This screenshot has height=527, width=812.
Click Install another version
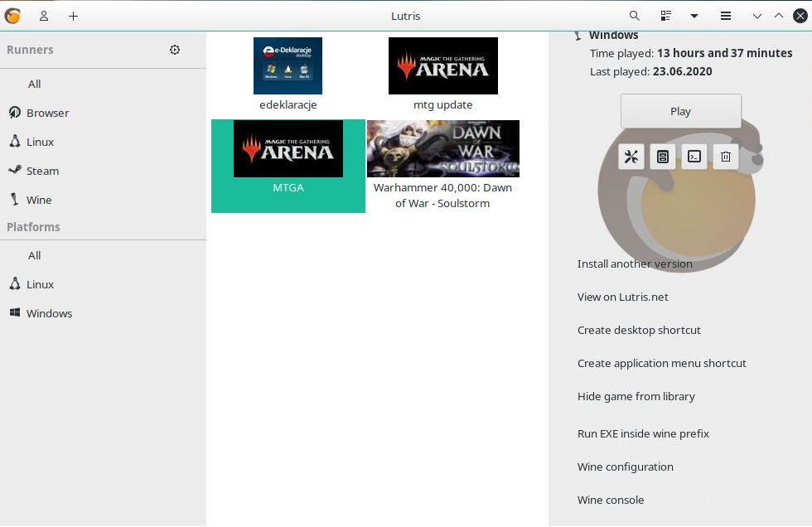click(x=635, y=264)
